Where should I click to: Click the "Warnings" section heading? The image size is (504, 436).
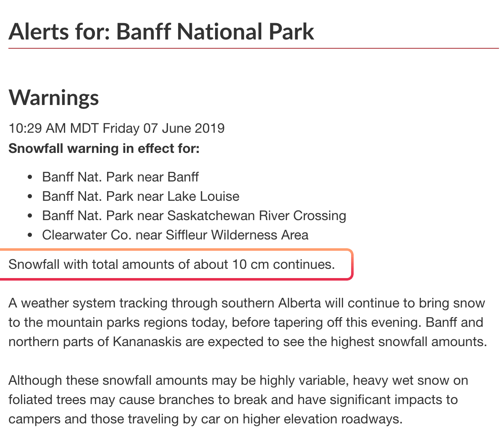click(54, 97)
